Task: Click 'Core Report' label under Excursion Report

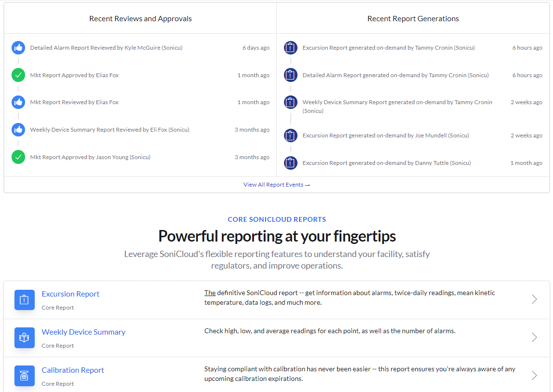Action: (58, 308)
